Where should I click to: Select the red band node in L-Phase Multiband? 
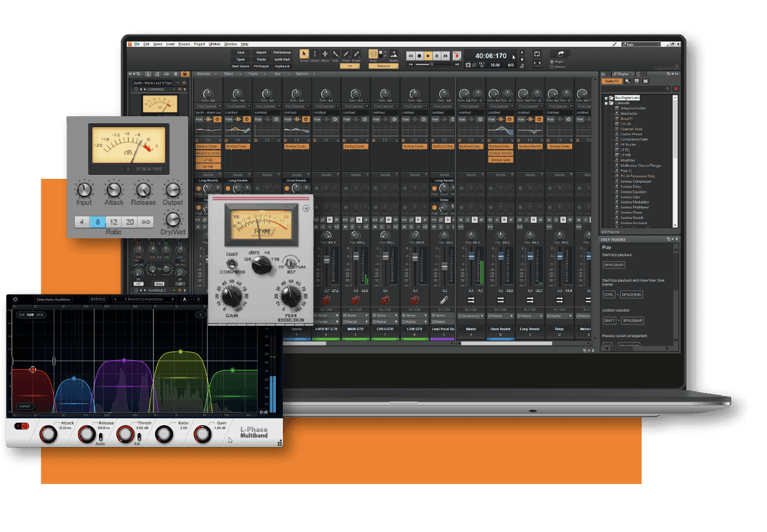(x=33, y=369)
